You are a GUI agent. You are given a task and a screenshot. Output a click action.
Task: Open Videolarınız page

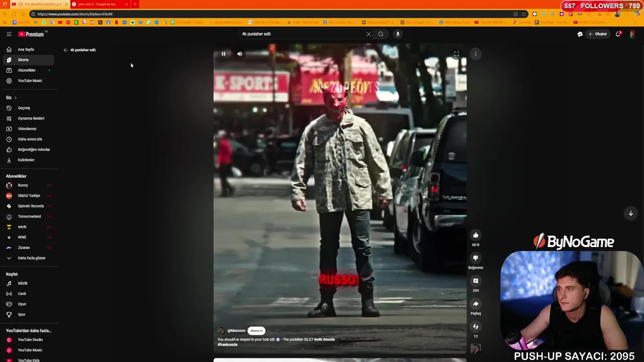point(29,129)
